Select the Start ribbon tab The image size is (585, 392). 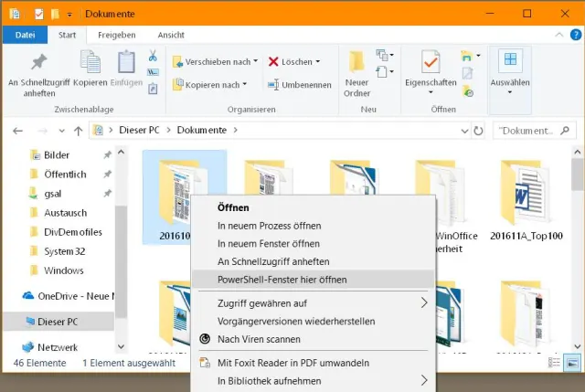(x=67, y=35)
